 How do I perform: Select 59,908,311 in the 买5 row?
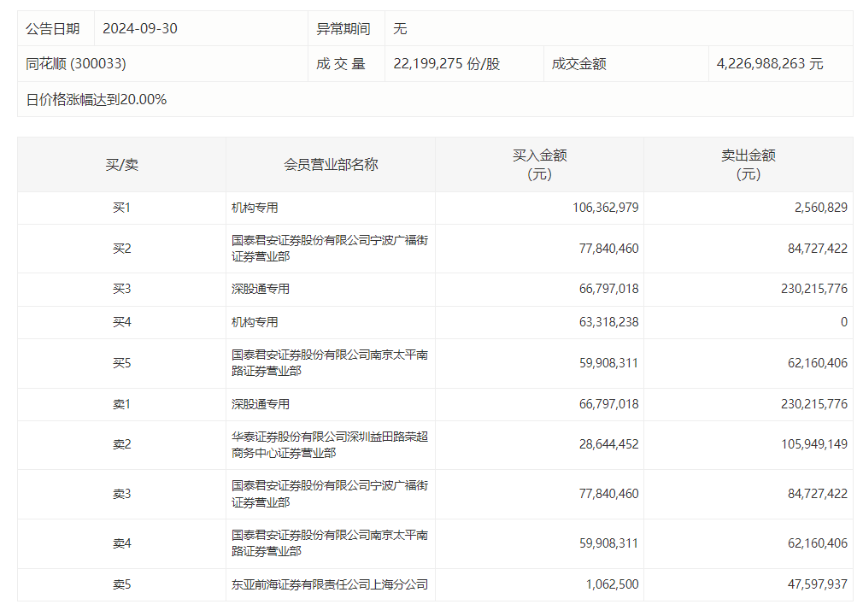tap(608, 363)
